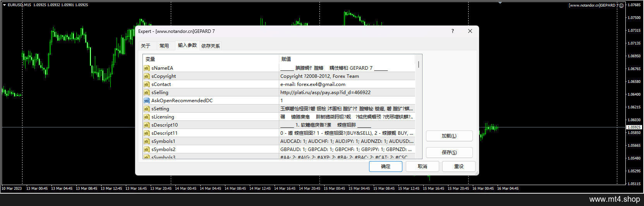Image resolution: width=644 pixels, height=206 pixels.
Task: Cancel the dialog with 取消
Action: click(422, 167)
